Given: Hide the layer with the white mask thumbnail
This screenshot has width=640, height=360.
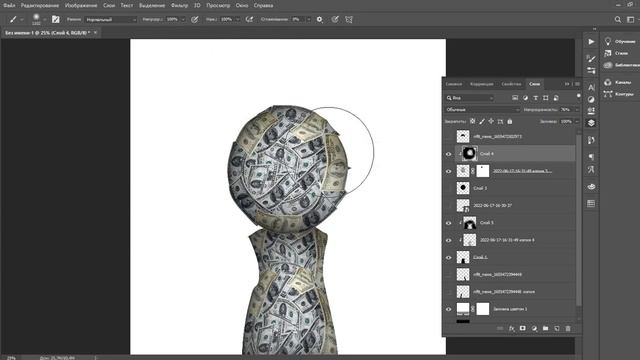Looking at the screenshot, I should [449, 171].
